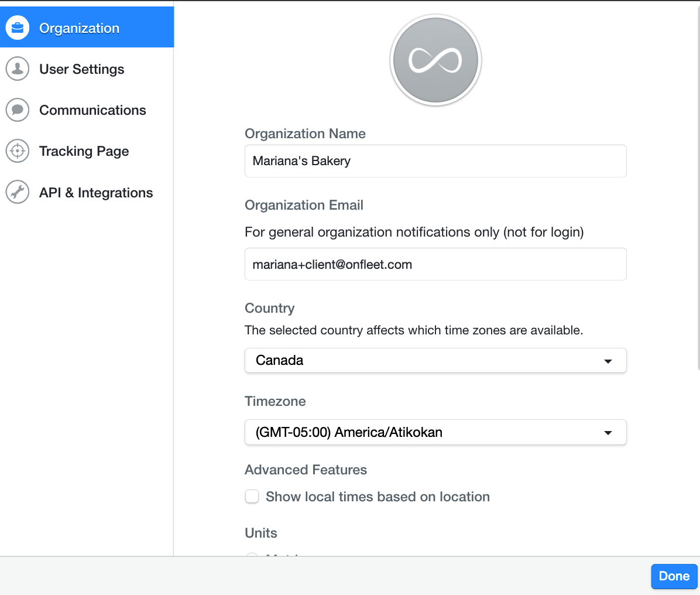Click the Show local times label text

pyautogui.click(x=378, y=497)
